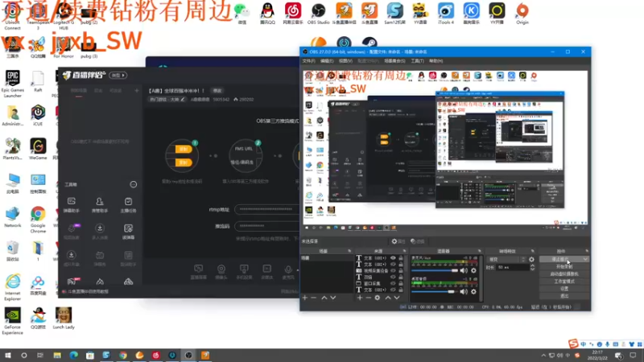Open tool box more options circle icon
Screen dimensions: 644x362
133,184
